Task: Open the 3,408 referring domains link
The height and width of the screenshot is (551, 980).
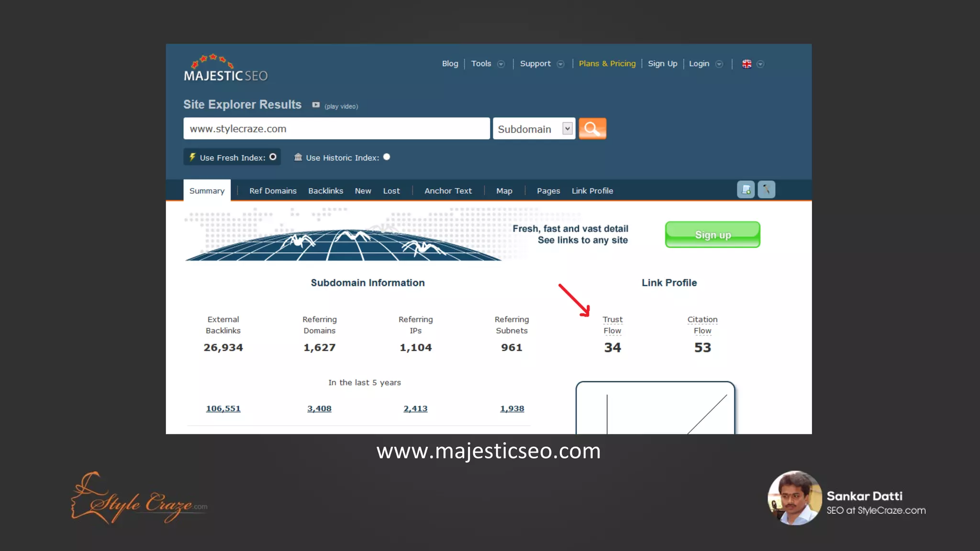Action: (319, 408)
